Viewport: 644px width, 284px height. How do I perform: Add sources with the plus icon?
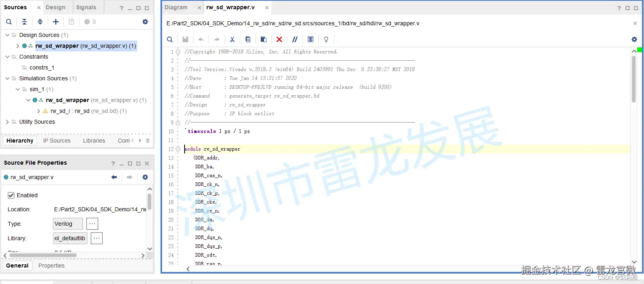click(56, 22)
